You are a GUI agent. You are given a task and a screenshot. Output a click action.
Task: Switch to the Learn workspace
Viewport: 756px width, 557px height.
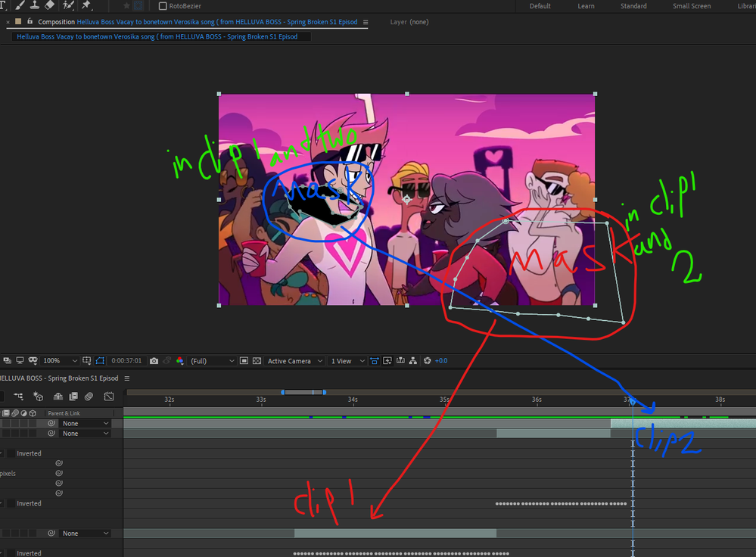pyautogui.click(x=586, y=6)
